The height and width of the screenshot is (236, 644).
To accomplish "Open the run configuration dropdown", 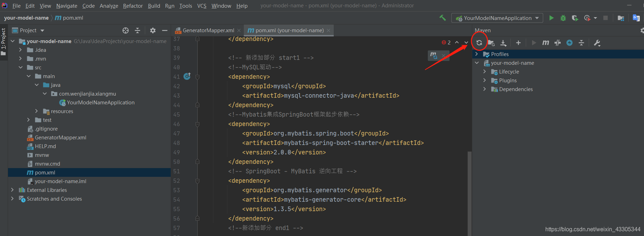I will (497, 18).
